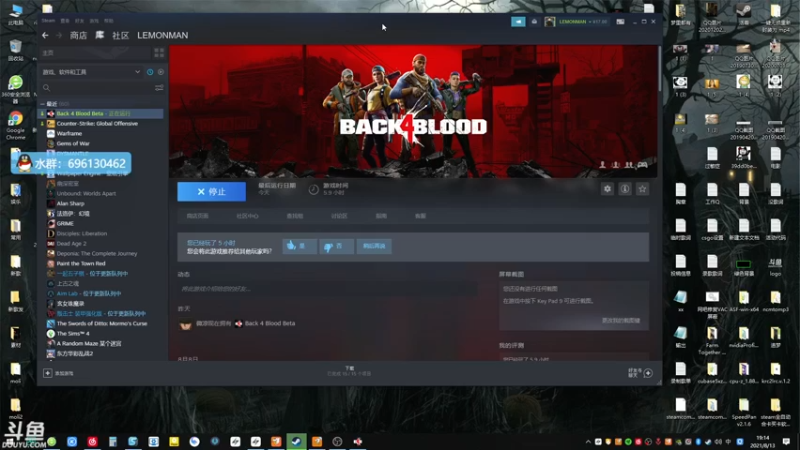This screenshot has width=800, height=450.
Task: Switch to Big Picture mode icon
Action: 620,21
